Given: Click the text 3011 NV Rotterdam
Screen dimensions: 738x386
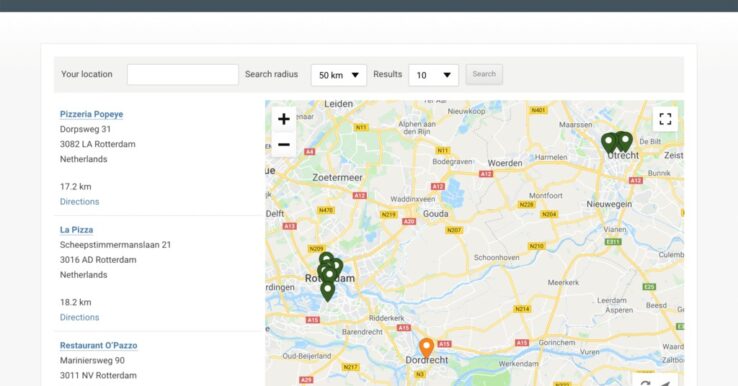Looking at the screenshot, I should pyautogui.click(x=98, y=376).
